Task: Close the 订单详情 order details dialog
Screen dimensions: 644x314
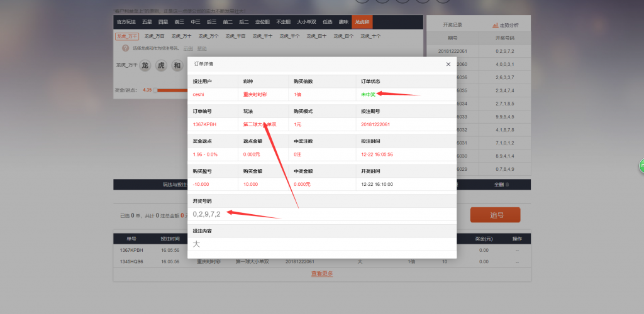Action: tap(448, 64)
